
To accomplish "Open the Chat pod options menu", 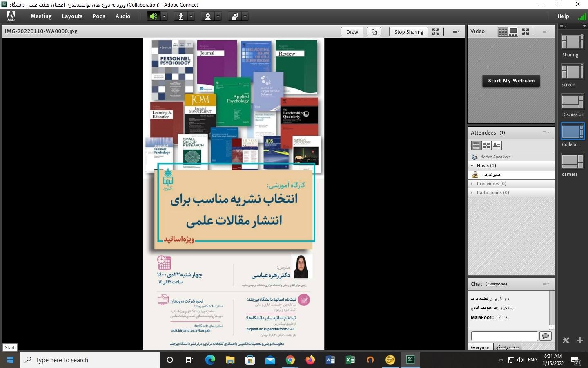I will click(x=546, y=284).
